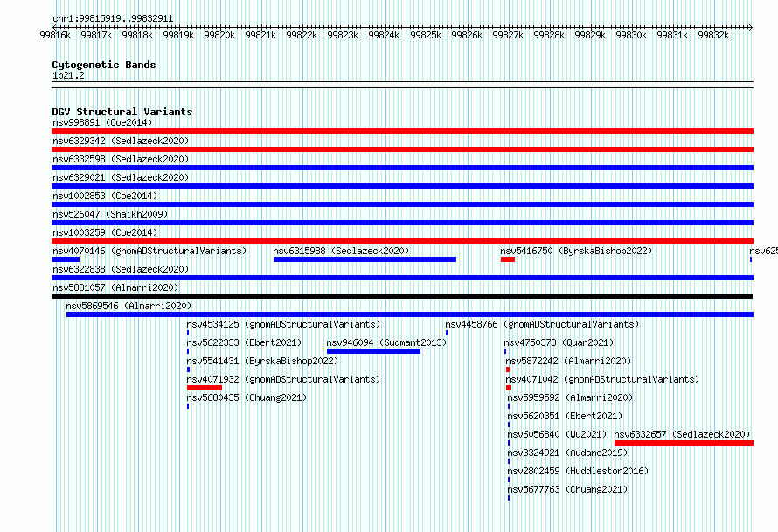Select nsv5622333 (Ebert2021) label
778x532 pixels.
pyautogui.click(x=244, y=342)
